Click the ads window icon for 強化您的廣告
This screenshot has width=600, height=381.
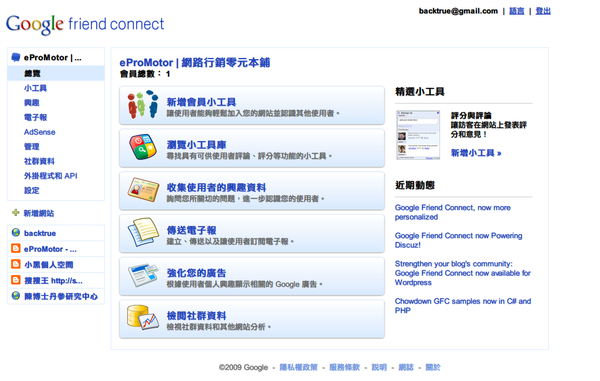(x=143, y=275)
